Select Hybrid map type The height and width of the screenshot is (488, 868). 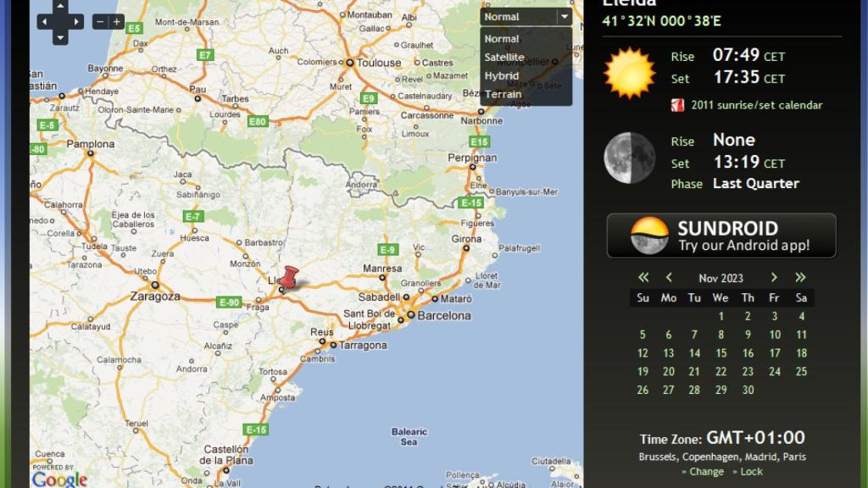[501, 76]
